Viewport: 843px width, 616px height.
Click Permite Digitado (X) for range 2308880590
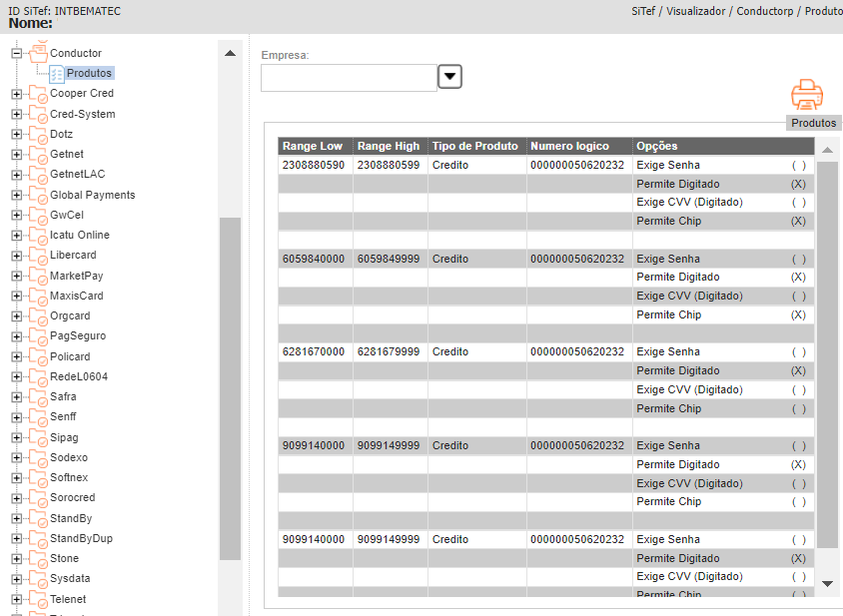click(x=798, y=184)
